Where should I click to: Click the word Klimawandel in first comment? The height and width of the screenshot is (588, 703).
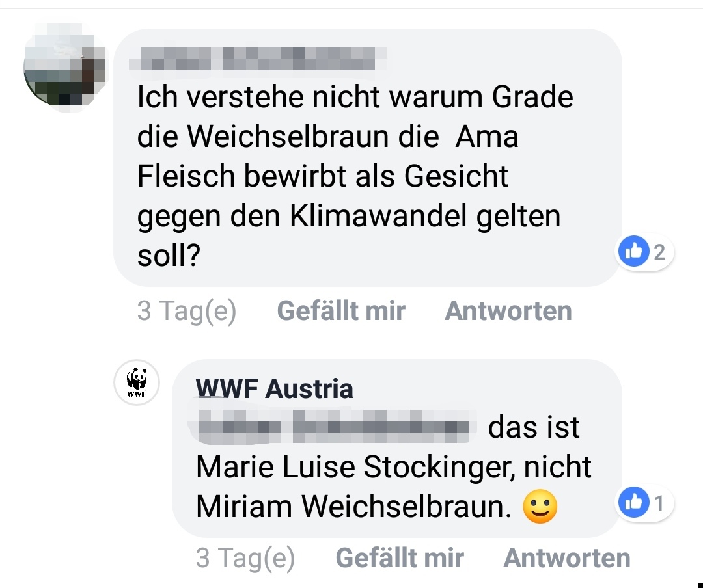pyautogui.click(x=379, y=215)
